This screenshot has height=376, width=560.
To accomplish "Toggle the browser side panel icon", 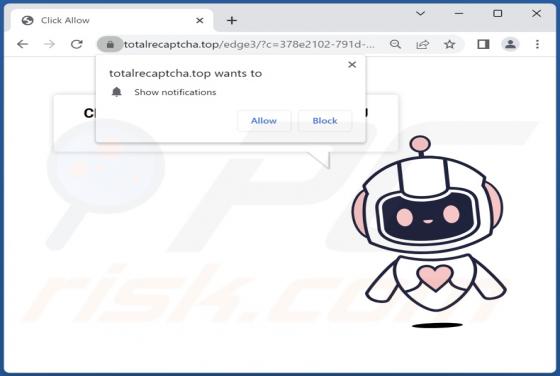I will (x=483, y=44).
